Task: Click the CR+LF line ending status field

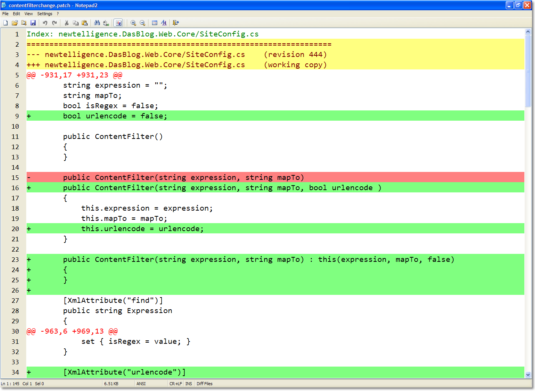Action: [x=176, y=384]
